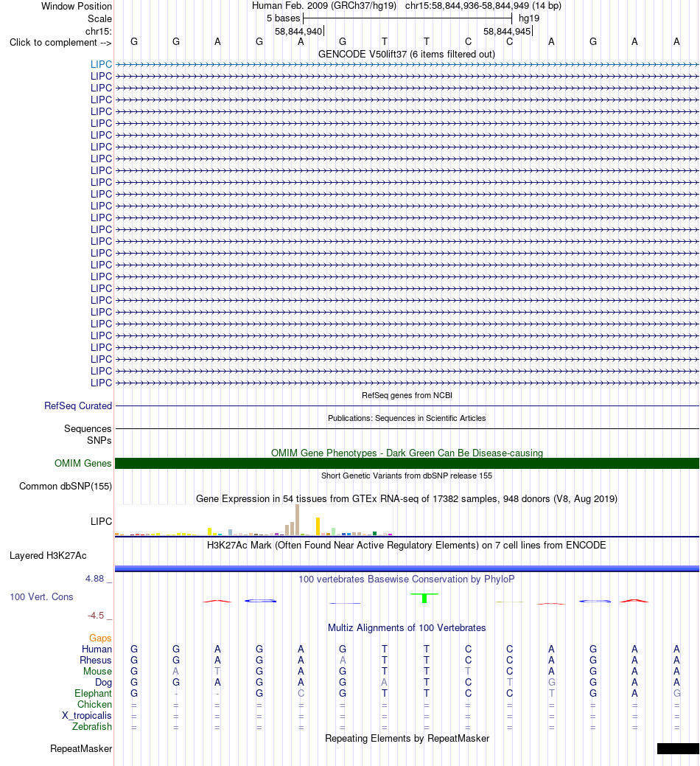
Task: Click the 'Elephant' alignment row label
Action: [94, 694]
